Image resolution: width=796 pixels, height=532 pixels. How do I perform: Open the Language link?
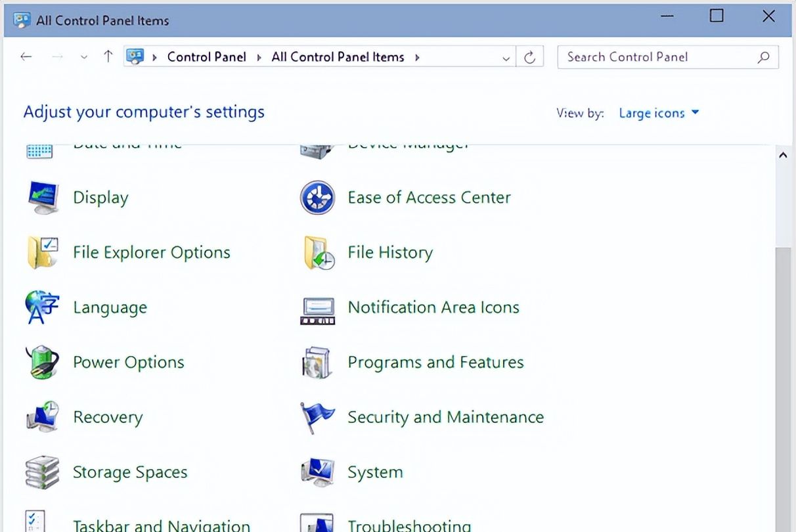point(110,308)
